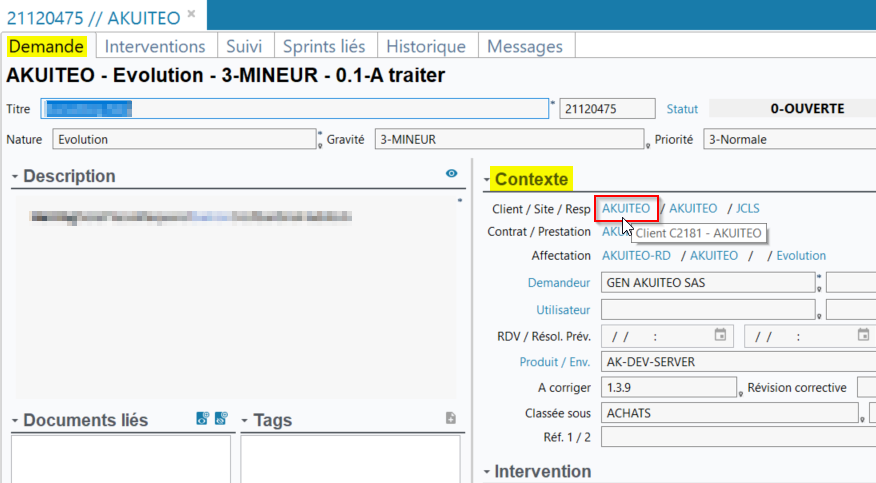Click the lookup pin after Utilisateur field
Viewport: 876px width, 483px height.
819,316
